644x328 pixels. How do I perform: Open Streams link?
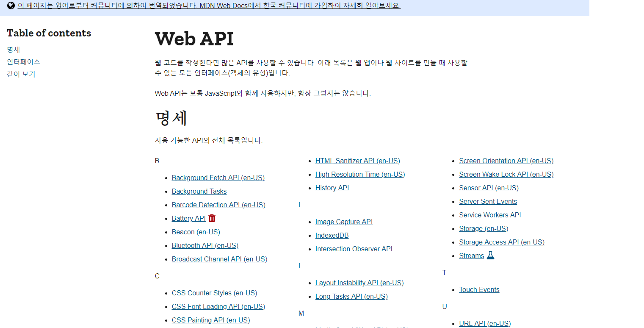pos(471,256)
